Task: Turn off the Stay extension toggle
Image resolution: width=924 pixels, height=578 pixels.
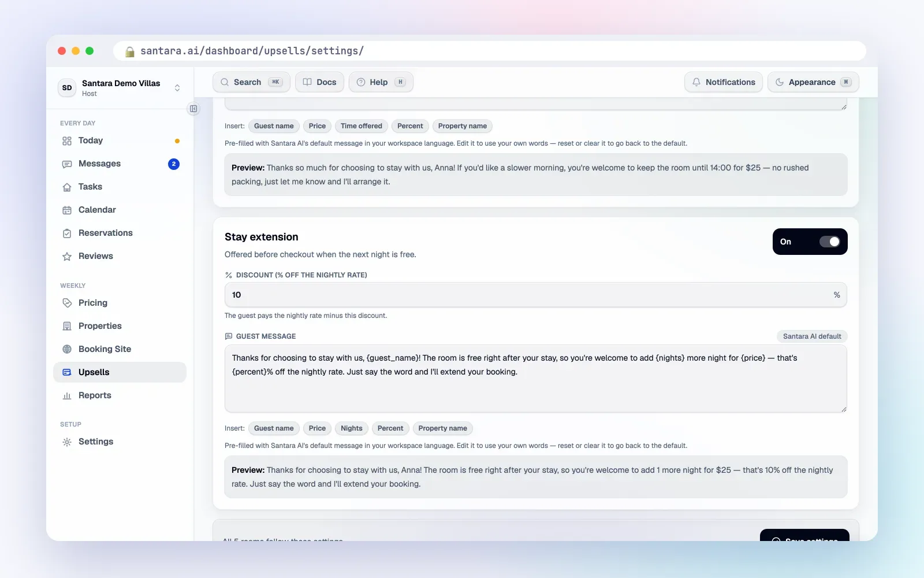Action: click(830, 242)
